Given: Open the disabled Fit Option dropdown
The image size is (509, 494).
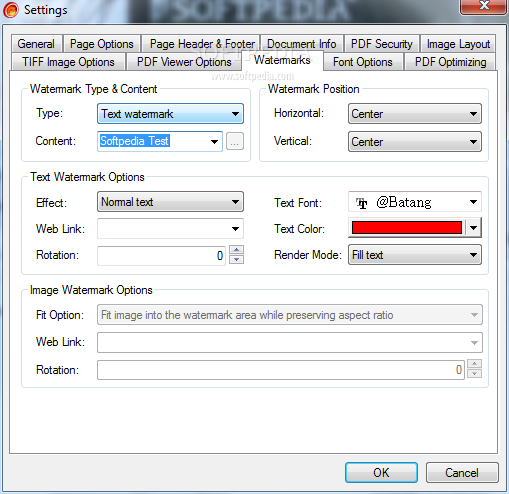Looking at the screenshot, I should (x=290, y=315).
